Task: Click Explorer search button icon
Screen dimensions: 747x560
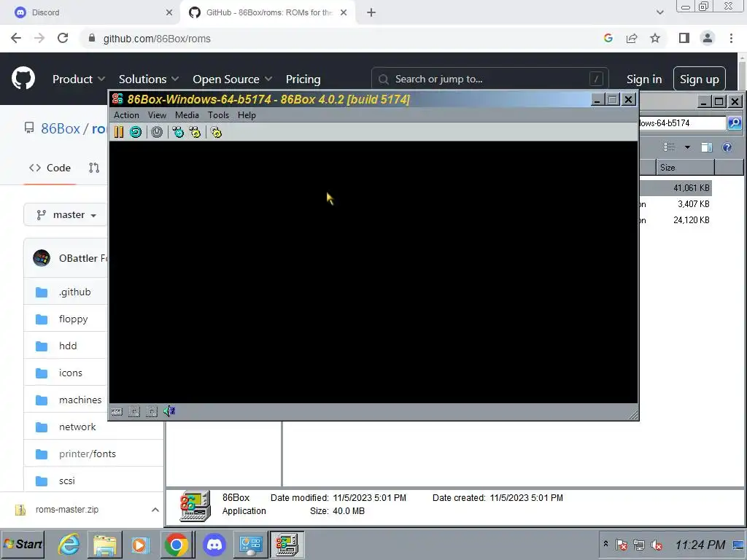Action: [735, 122]
